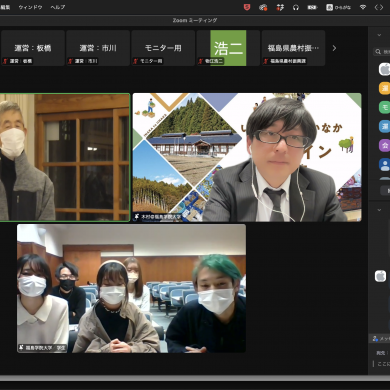Click muted mic icon on 福島県農村振興課 label
The width and height of the screenshot is (390, 390).
click(x=266, y=61)
